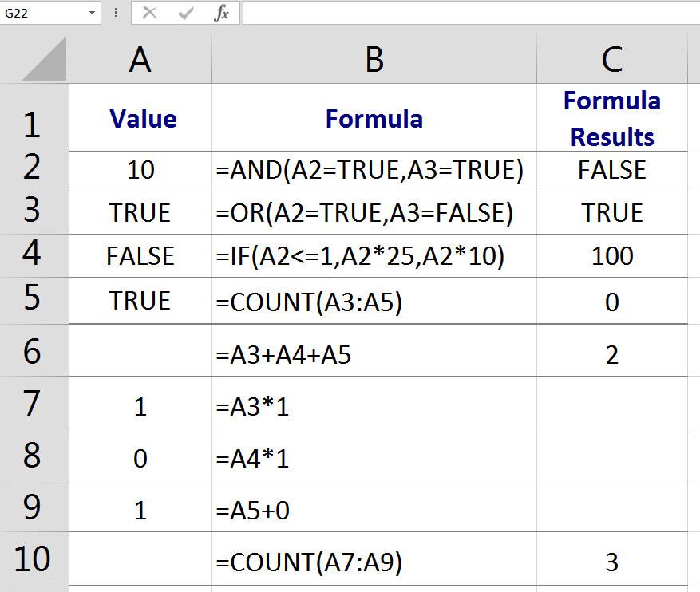This screenshot has width=700, height=592.
Task: Click inside the Name Box showing G22
Action: tap(44, 13)
